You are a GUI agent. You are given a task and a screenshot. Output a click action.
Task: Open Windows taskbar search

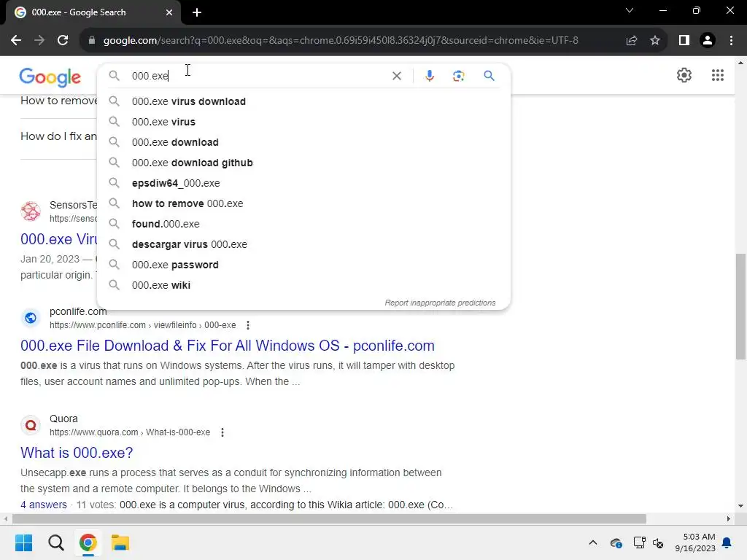(55, 542)
